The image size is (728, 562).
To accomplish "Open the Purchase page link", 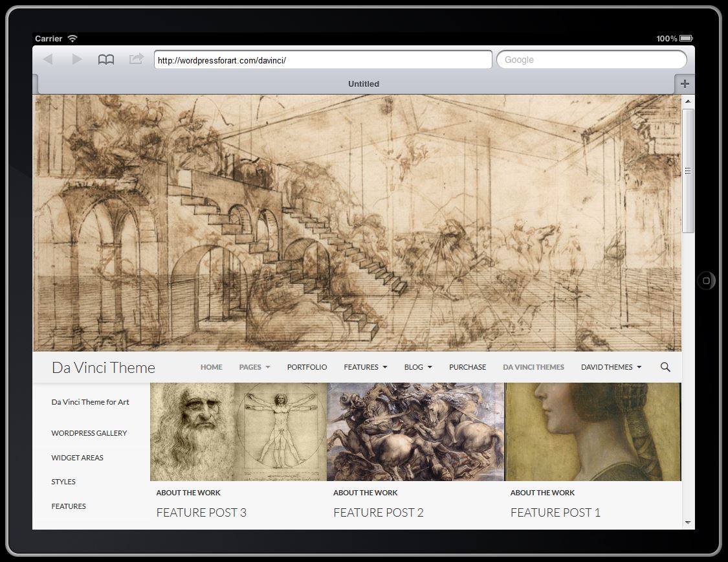I will click(x=467, y=367).
